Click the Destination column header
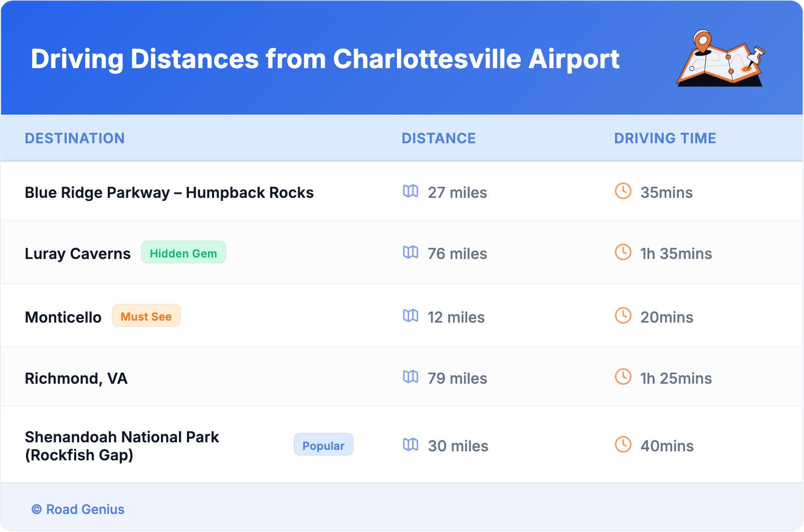Image resolution: width=804 pixels, height=532 pixels. tap(75, 138)
